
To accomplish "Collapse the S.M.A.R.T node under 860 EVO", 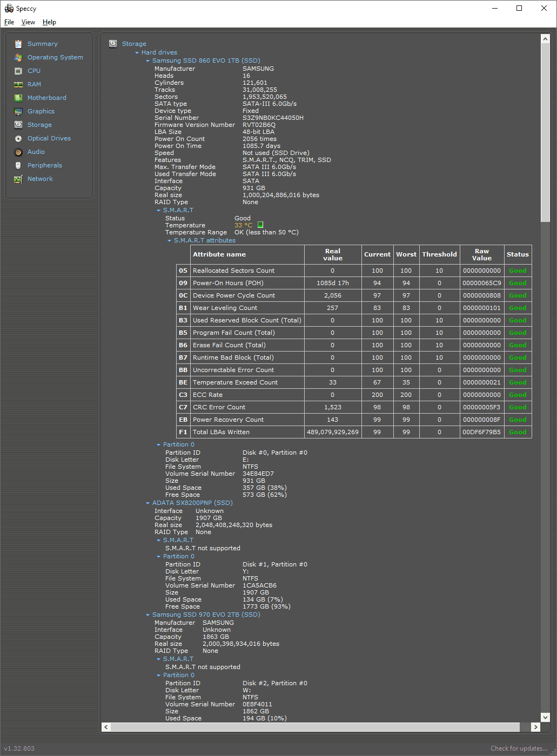I will [x=159, y=211].
